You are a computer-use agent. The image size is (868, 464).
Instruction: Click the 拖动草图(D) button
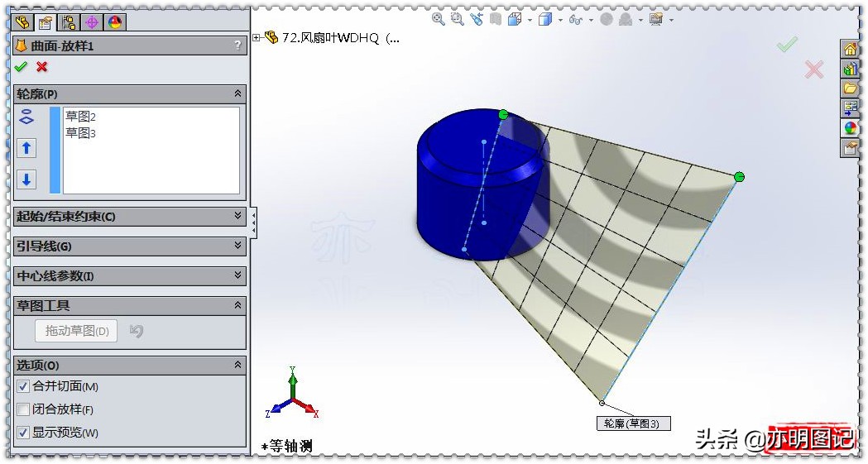point(76,331)
